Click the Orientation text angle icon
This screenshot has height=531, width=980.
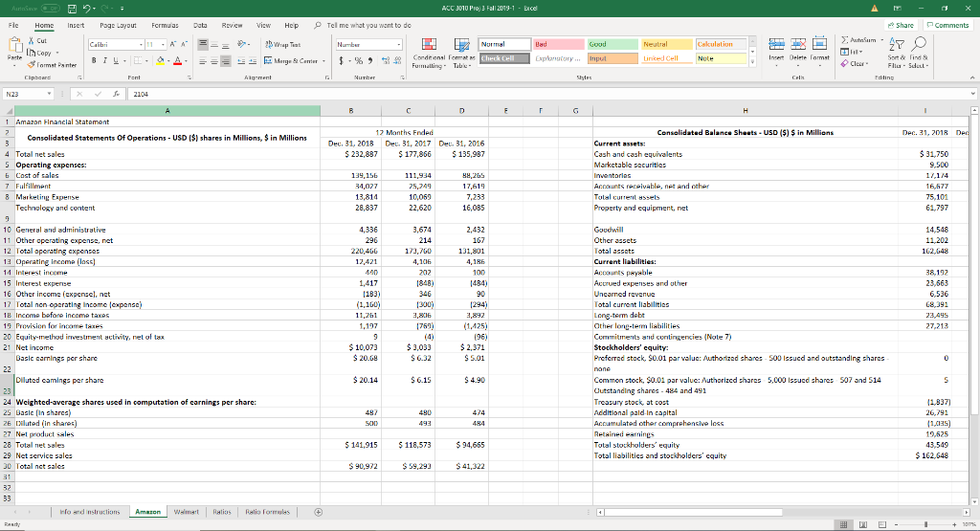(x=242, y=44)
